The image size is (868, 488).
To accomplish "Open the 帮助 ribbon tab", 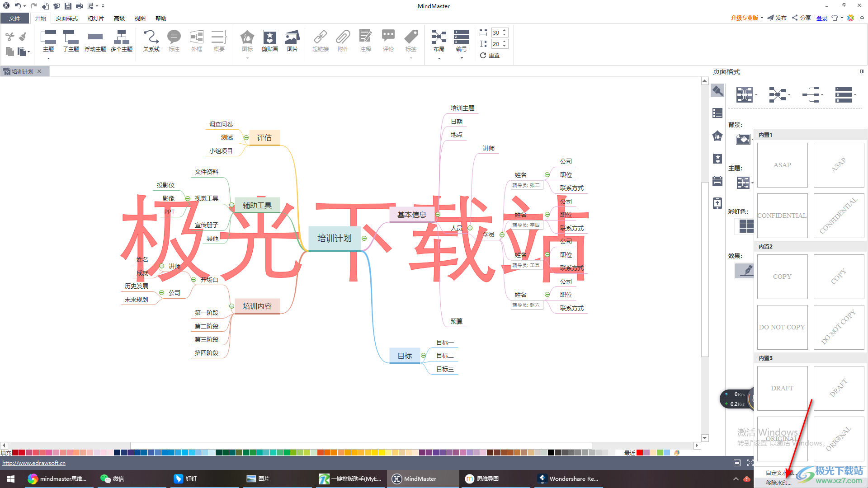I will click(161, 18).
